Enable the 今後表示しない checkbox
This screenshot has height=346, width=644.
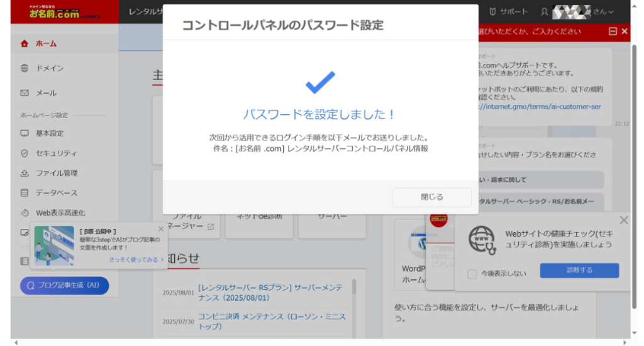pos(472,274)
